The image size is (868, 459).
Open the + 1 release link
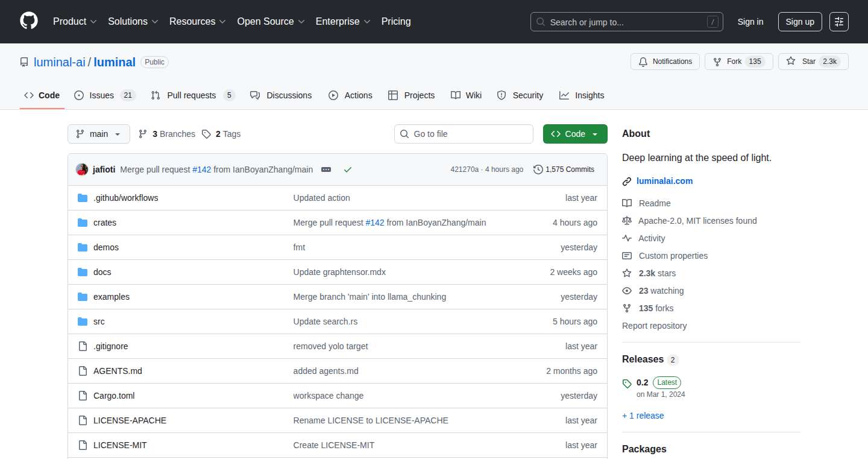pos(643,416)
